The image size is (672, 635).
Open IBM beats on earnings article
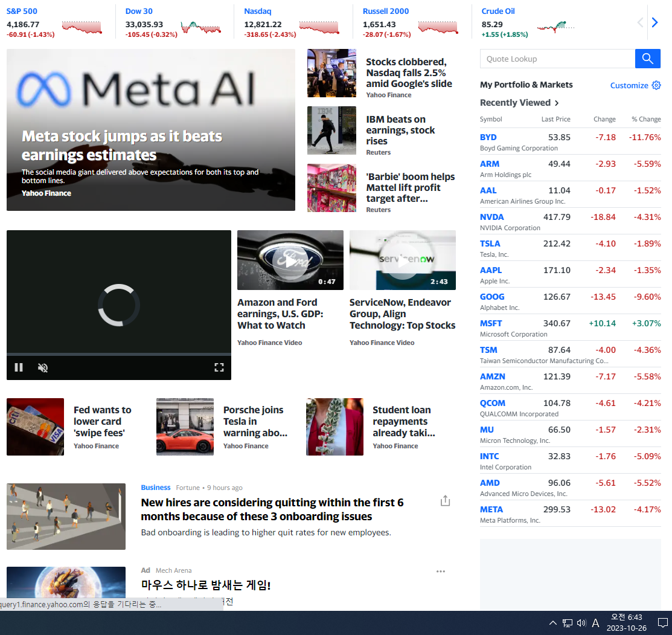[400, 130]
